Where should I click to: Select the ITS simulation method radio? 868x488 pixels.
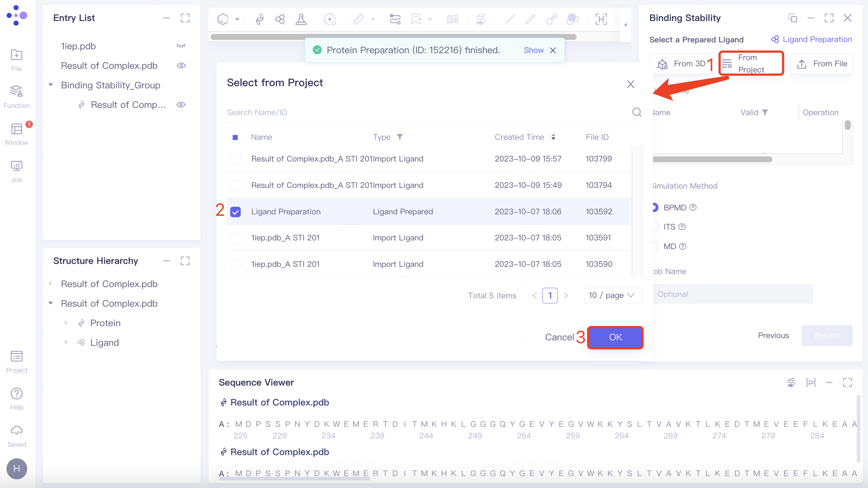click(655, 227)
